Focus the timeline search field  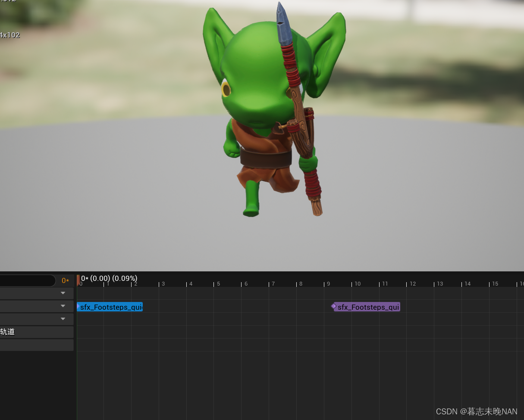[x=28, y=280]
